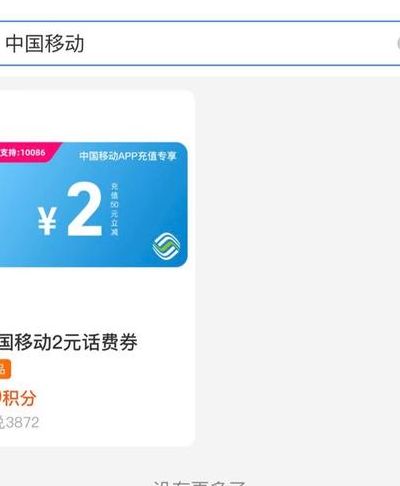Focus the 中国移动 search input field
This screenshot has height=486, width=400.
[200, 44]
